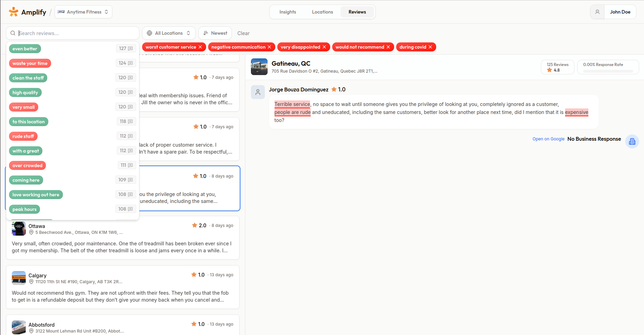Click the 124 review count icon

[130, 63]
